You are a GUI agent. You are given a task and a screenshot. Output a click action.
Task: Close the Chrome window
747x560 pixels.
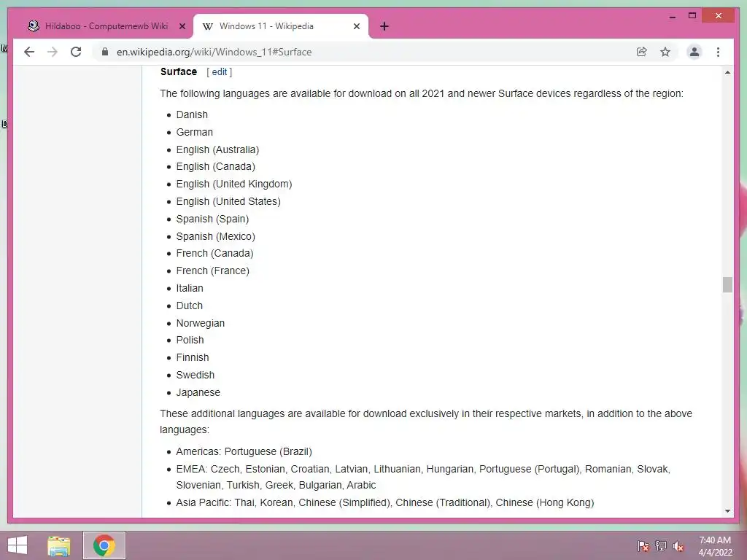[719, 16]
